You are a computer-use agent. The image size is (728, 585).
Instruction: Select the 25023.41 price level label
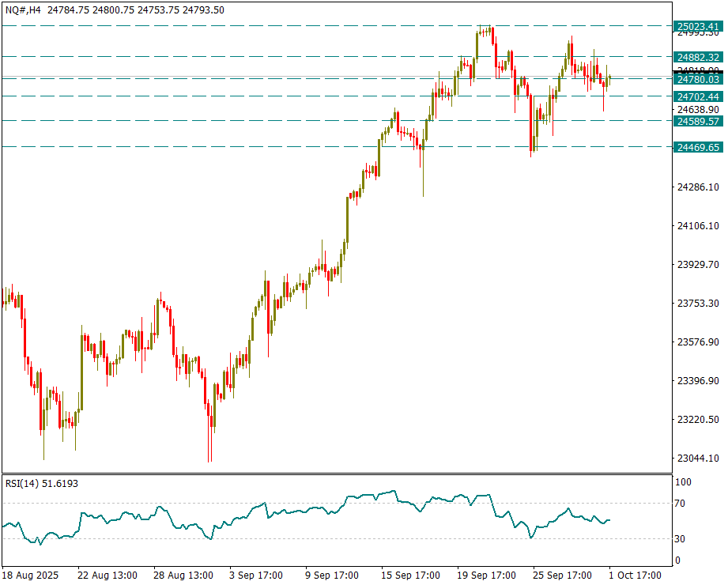coord(698,27)
